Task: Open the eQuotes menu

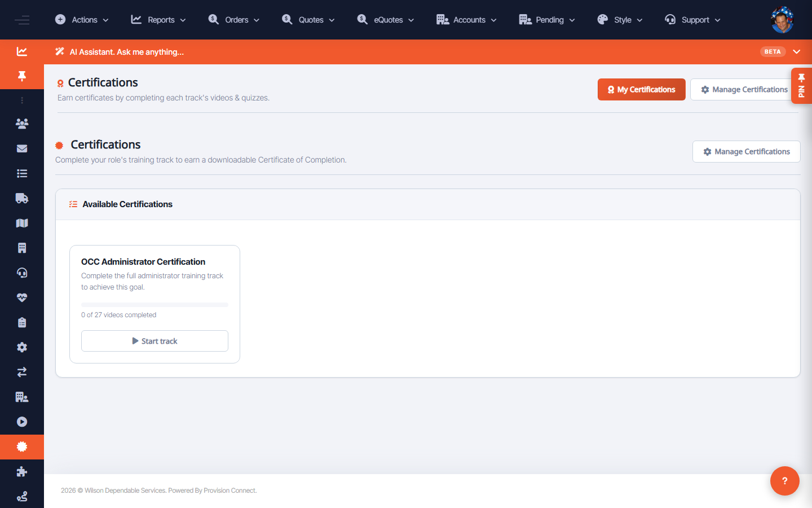Action: point(386,20)
